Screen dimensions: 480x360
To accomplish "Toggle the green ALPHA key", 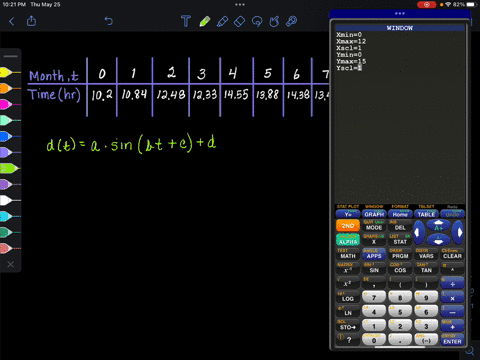I will 348,240.
